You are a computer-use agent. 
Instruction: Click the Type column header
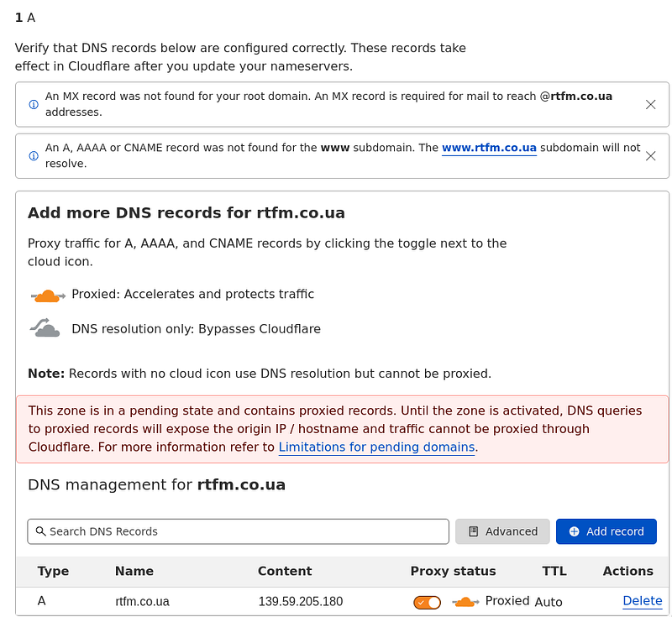[53, 571]
